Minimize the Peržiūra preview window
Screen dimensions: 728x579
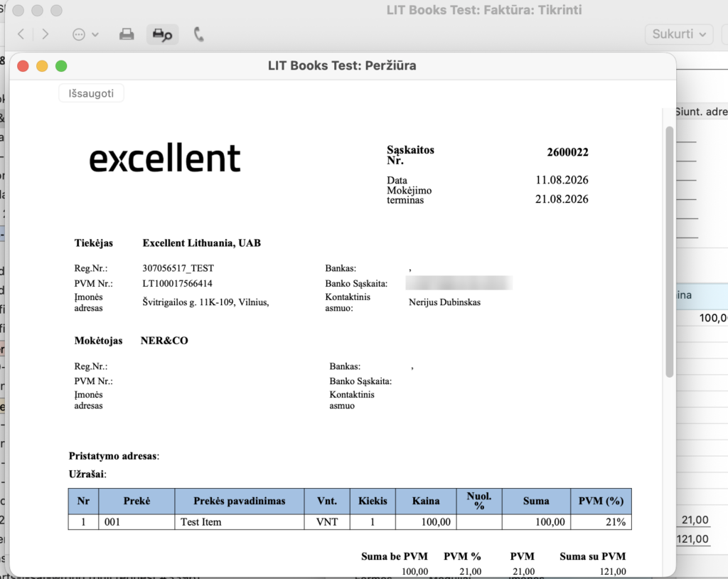(x=42, y=66)
